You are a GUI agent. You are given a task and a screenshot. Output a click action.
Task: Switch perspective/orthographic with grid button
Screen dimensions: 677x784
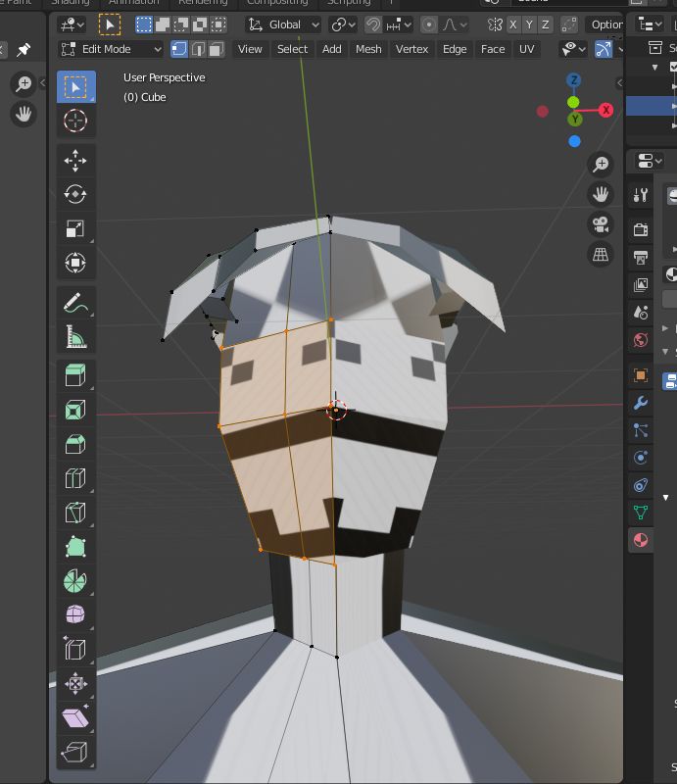[601, 255]
